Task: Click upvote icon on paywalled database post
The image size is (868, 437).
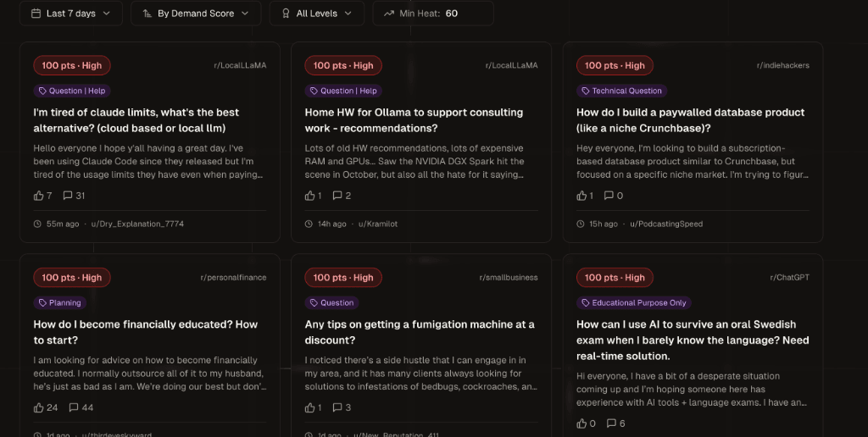Action: (581, 196)
